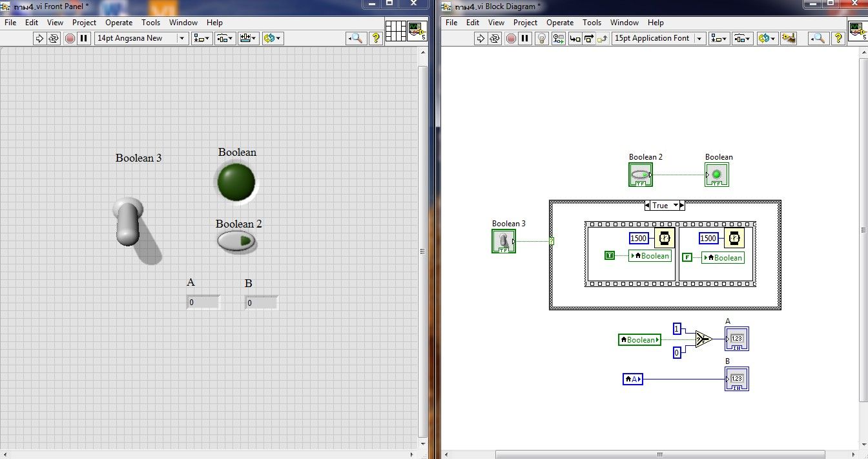Select the Boolean 3 switch terminal
The height and width of the screenshot is (459, 868).
[504, 241]
